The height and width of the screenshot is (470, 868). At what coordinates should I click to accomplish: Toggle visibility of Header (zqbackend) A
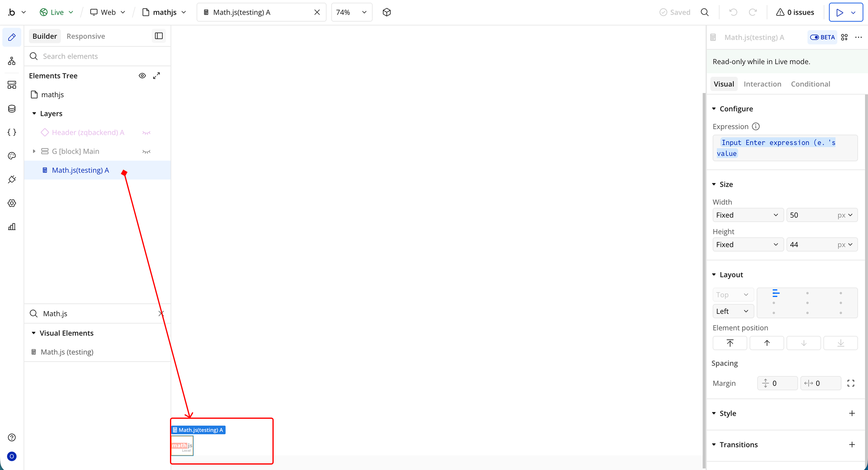tap(146, 132)
